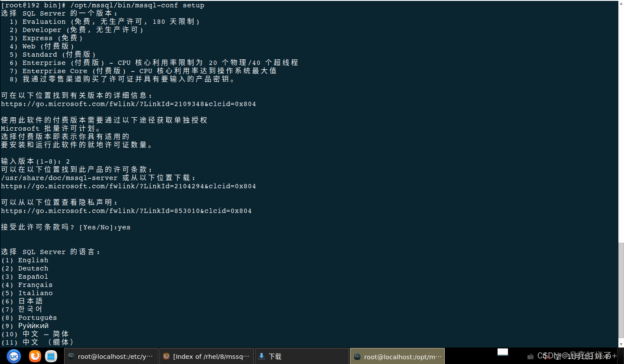The width and height of the screenshot is (624, 364).
Task: Click the '5) Standard' edition line
Action: point(52,55)
